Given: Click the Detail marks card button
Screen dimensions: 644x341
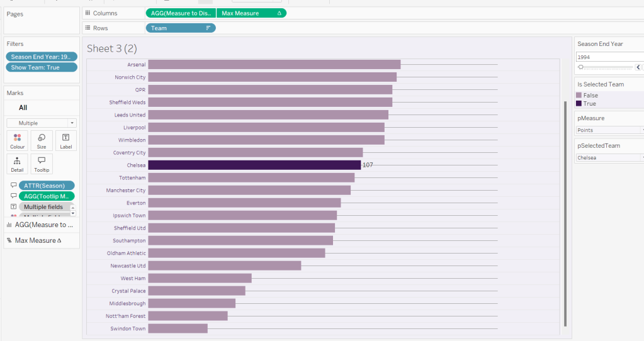Looking at the screenshot, I should click(x=18, y=164).
